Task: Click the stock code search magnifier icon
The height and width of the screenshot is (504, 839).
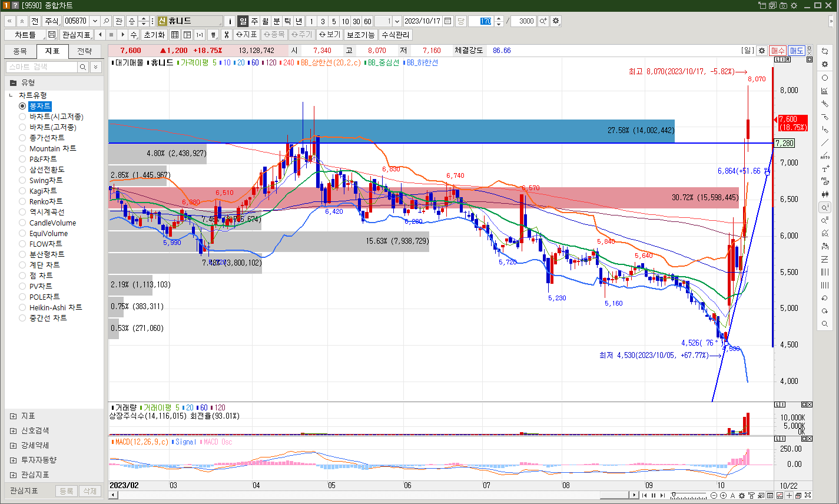Action: coord(106,21)
